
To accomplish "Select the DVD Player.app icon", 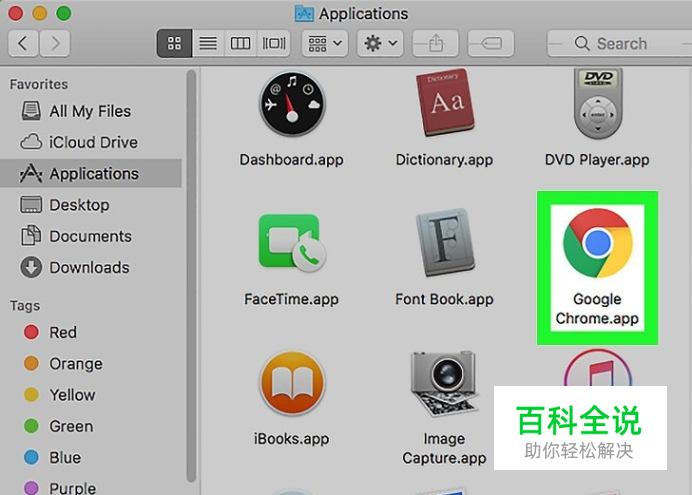I will point(598,102).
